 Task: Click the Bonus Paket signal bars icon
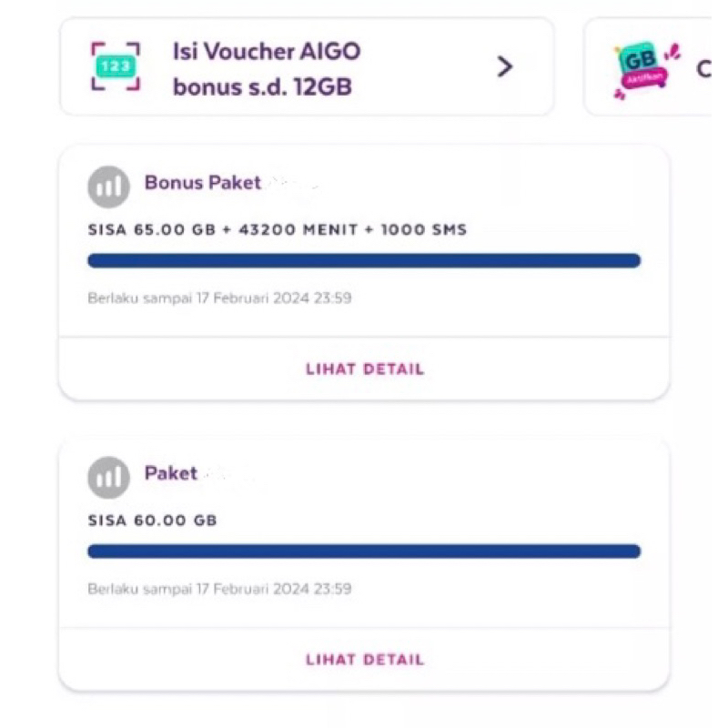coord(108,187)
